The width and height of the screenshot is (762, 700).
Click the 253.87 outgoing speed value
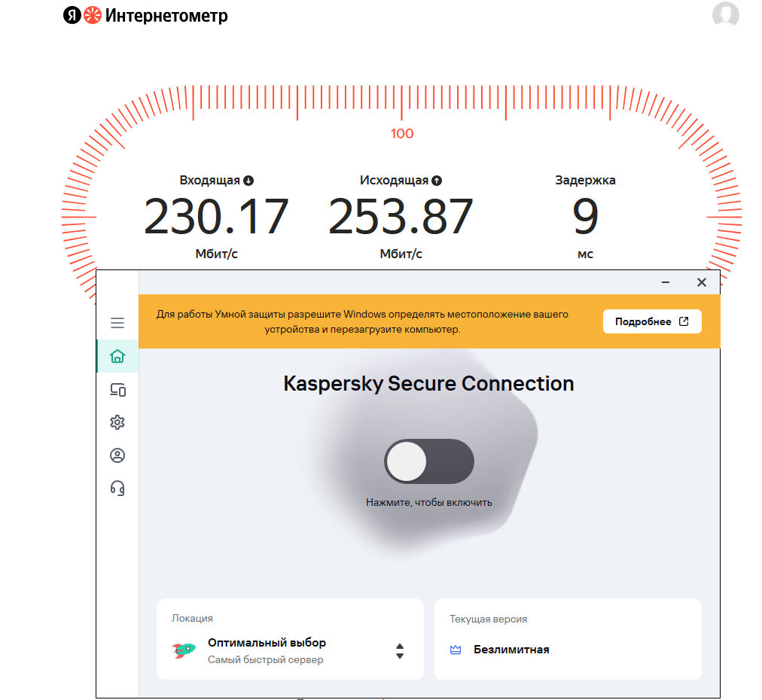coord(401,216)
